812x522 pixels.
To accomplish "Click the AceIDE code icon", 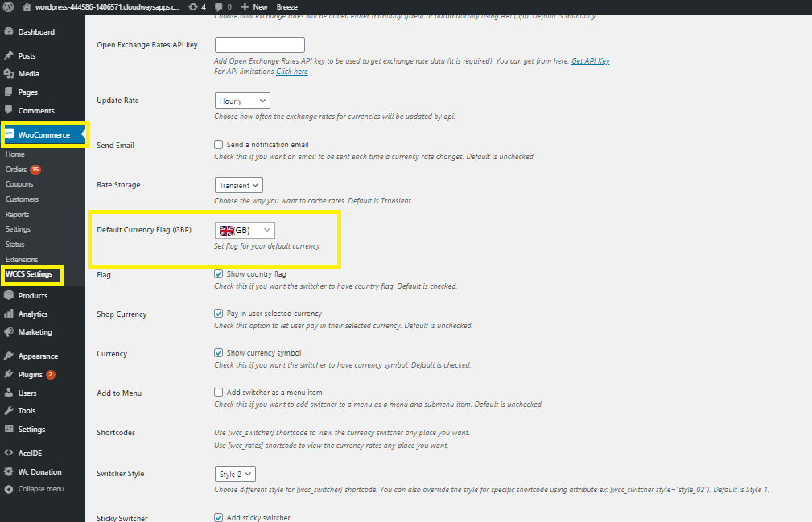I will coord(9,453).
